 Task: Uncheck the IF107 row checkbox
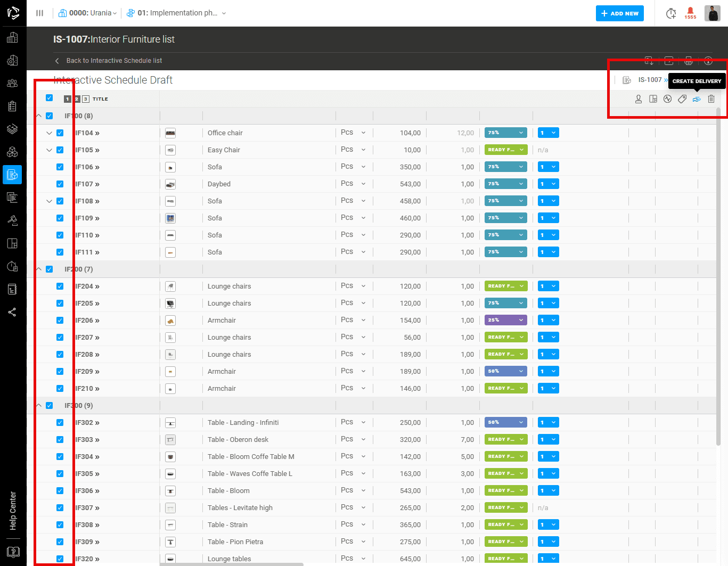click(x=60, y=184)
